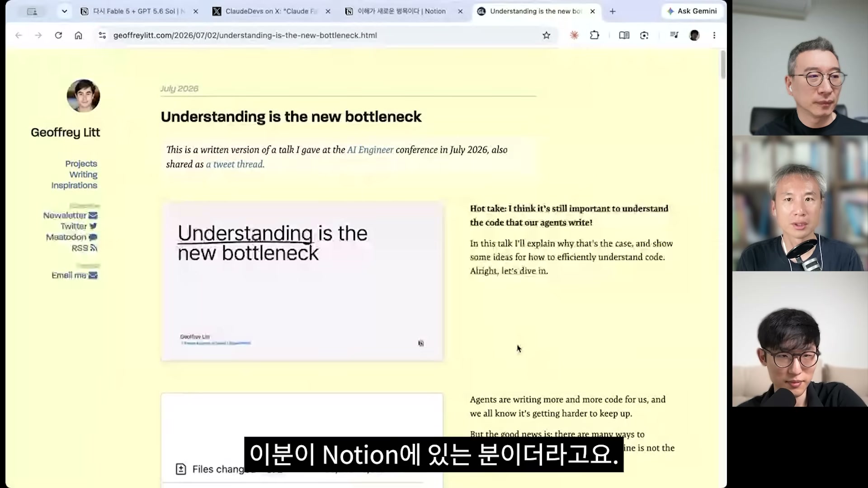
Task: Click the Mastodon chat bubble icon
Action: (93, 237)
